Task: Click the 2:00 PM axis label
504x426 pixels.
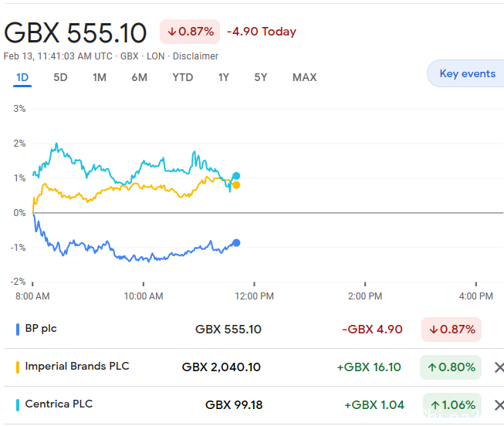Action: 365,296
